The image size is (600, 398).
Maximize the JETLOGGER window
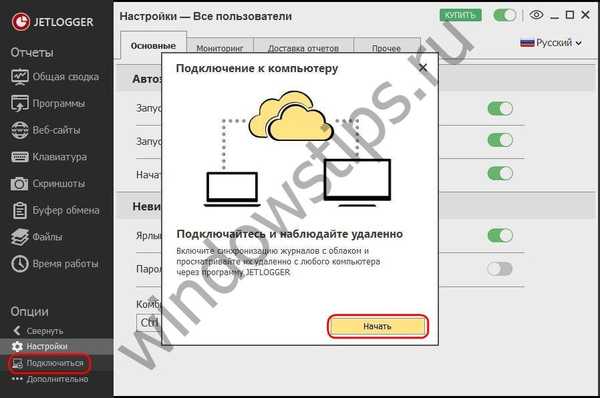570,15
